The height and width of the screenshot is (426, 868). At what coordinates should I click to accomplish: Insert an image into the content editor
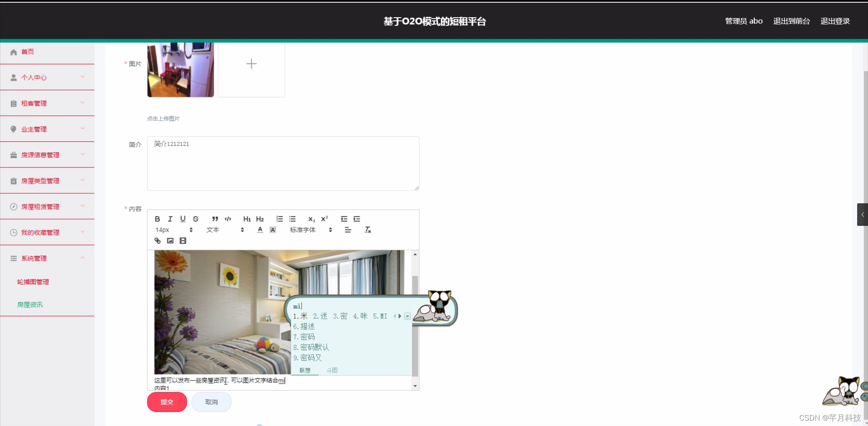point(170,240)
